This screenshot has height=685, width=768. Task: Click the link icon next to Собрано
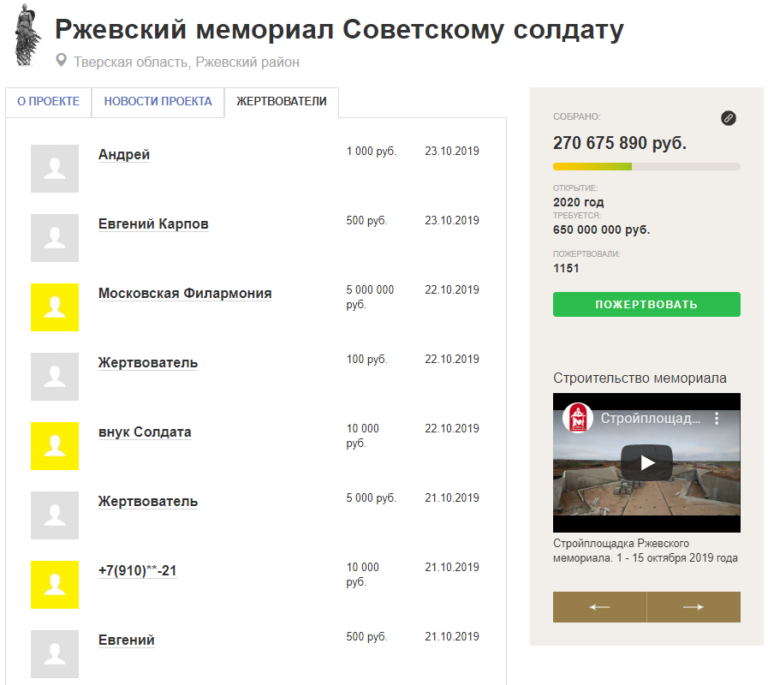pos(728,118)
